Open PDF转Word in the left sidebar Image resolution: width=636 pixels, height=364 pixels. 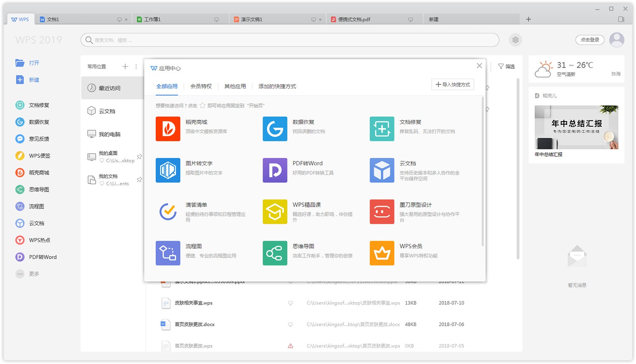[36, 257]
